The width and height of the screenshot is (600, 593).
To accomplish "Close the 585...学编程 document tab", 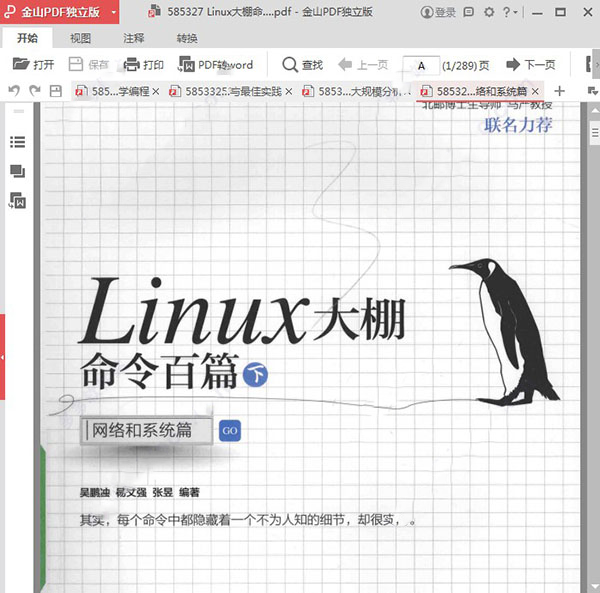I will tap(156, 91).
